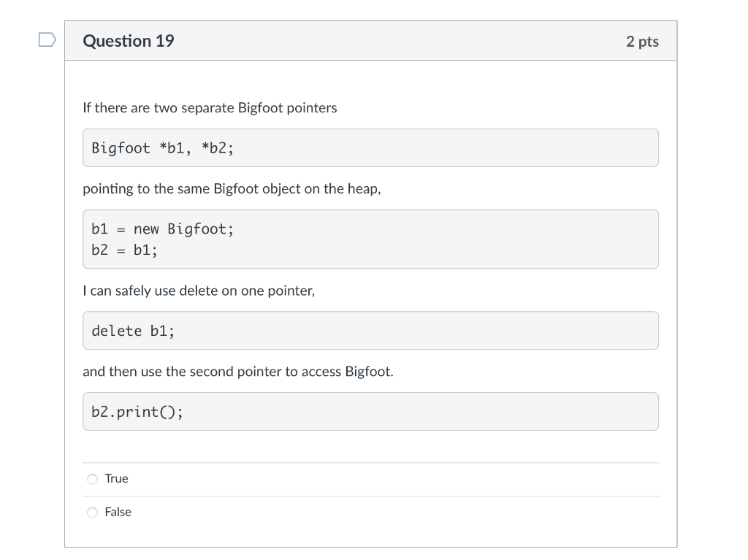Click inside the Question 19 title bar
748x560 pixels.
(365, 41)
